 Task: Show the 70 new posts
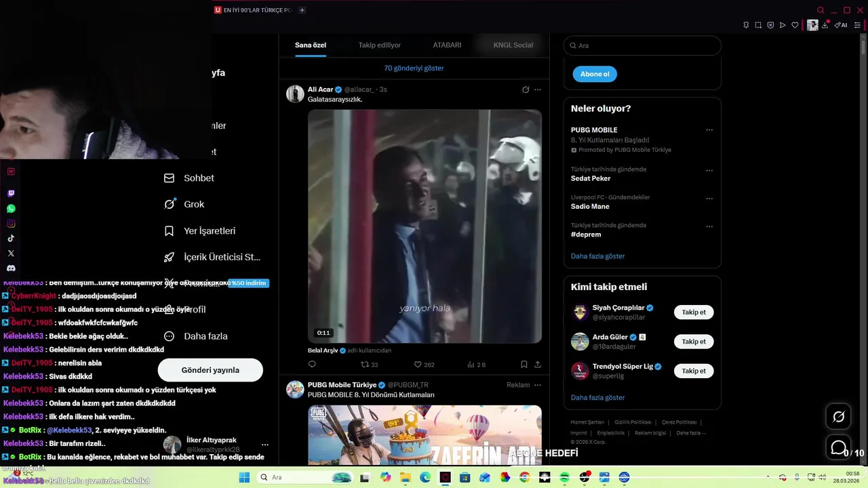[x=414, y=68]
